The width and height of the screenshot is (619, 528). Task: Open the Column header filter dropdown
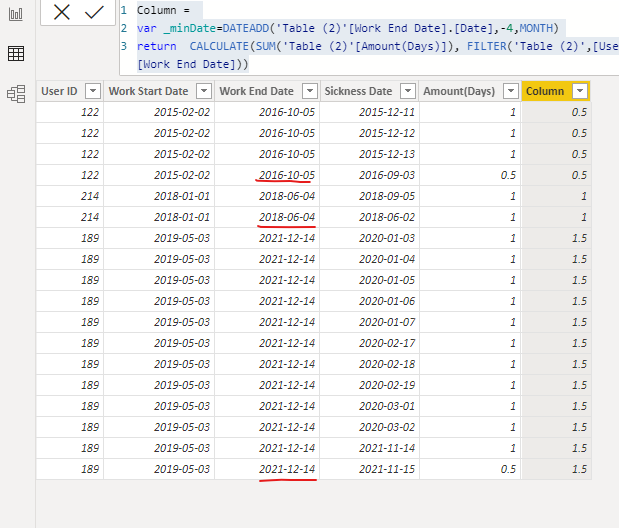(580, 91)
